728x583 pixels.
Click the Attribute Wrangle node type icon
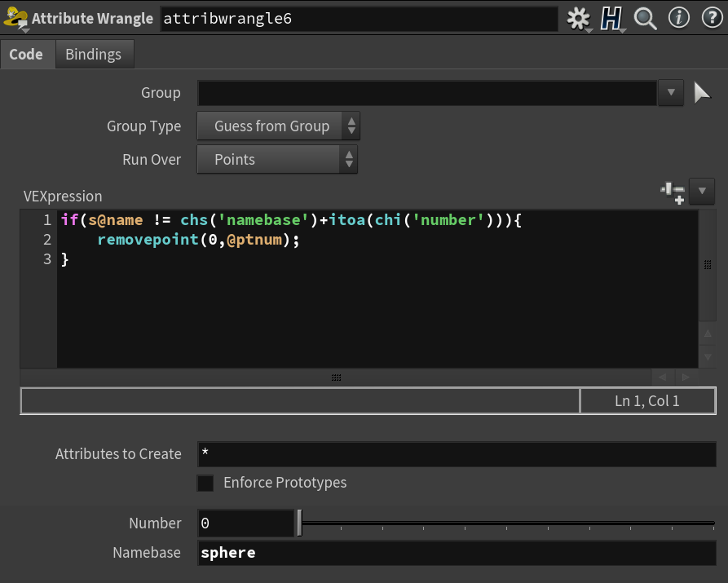pyautogui.click(x=15, y=19)
